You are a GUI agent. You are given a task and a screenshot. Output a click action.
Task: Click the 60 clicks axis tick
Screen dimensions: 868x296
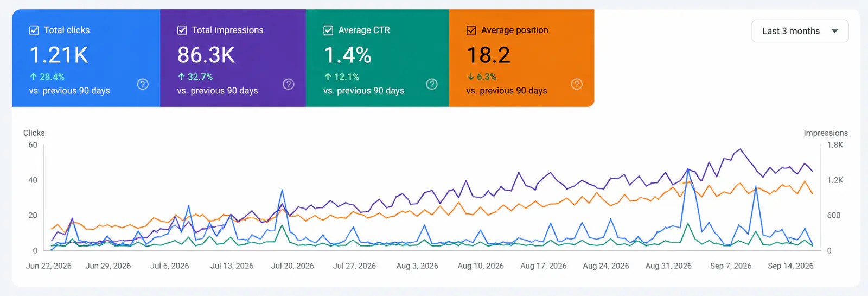[x=33, y=145]
